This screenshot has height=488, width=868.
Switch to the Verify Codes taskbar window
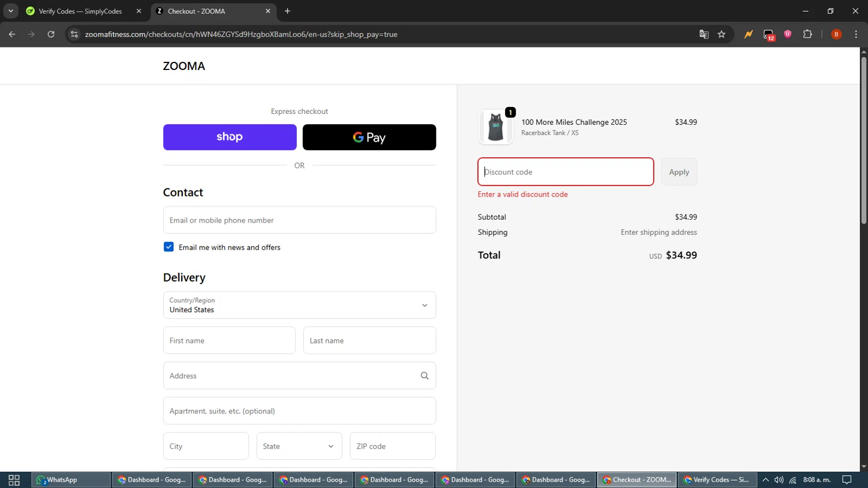coord(718,480)
